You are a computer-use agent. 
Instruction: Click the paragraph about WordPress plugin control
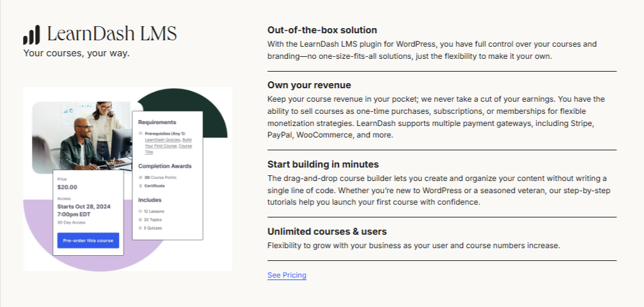click(432, 50)
